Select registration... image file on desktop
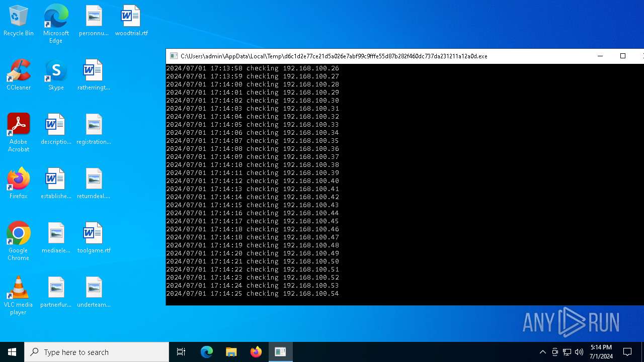The width and height of the screenshot is (644, 362). click(94, 130)
